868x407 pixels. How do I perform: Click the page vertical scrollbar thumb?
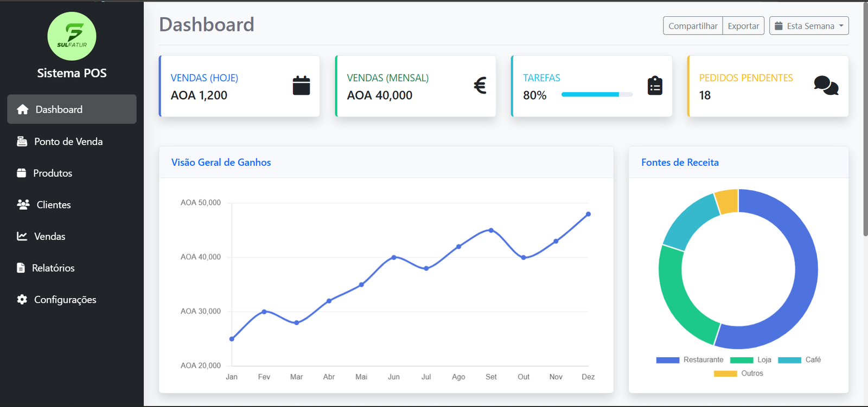click(865, 119)
